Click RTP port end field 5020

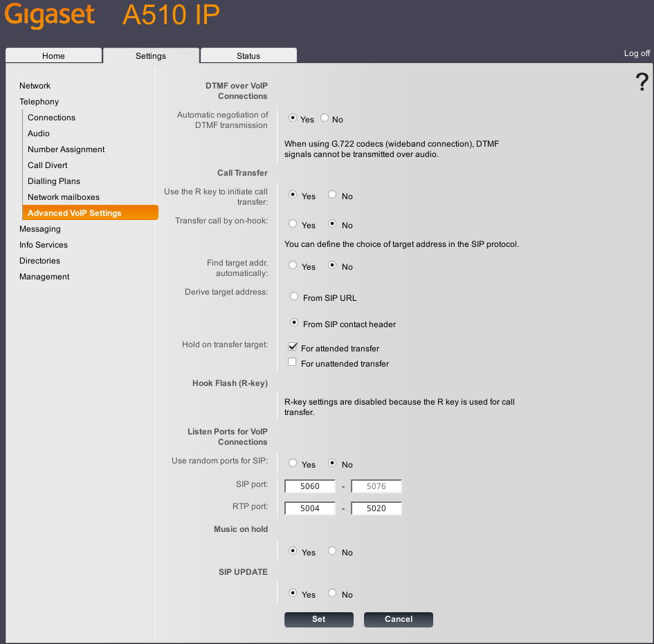point(376,508)
